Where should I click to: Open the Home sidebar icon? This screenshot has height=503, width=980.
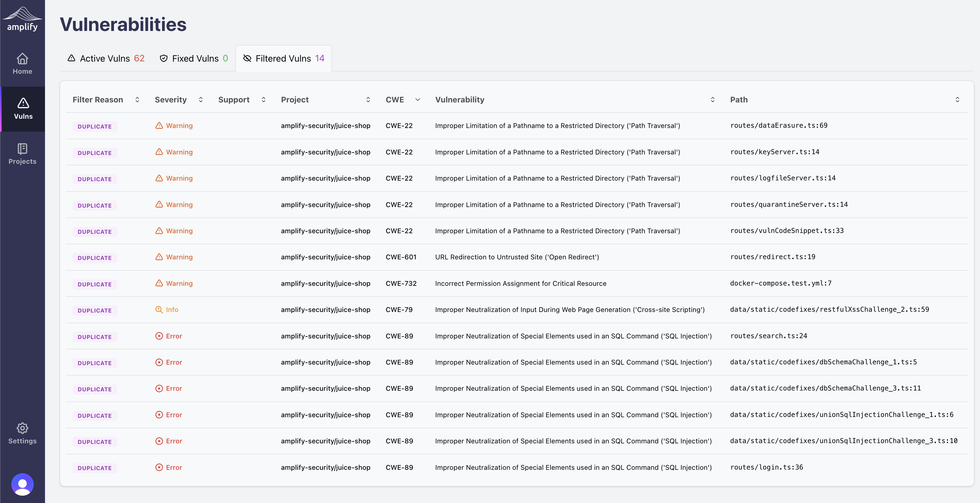(23, 59)
